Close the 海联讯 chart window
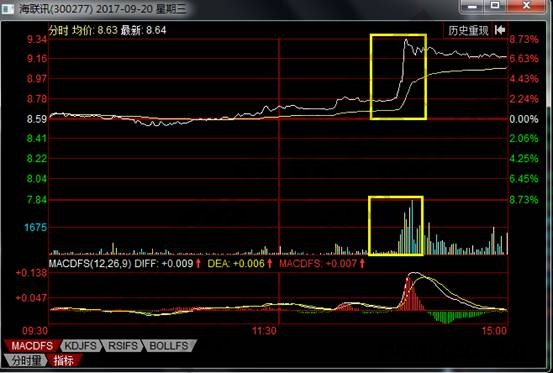Screen dimensions: 553x373 (526, 6)
